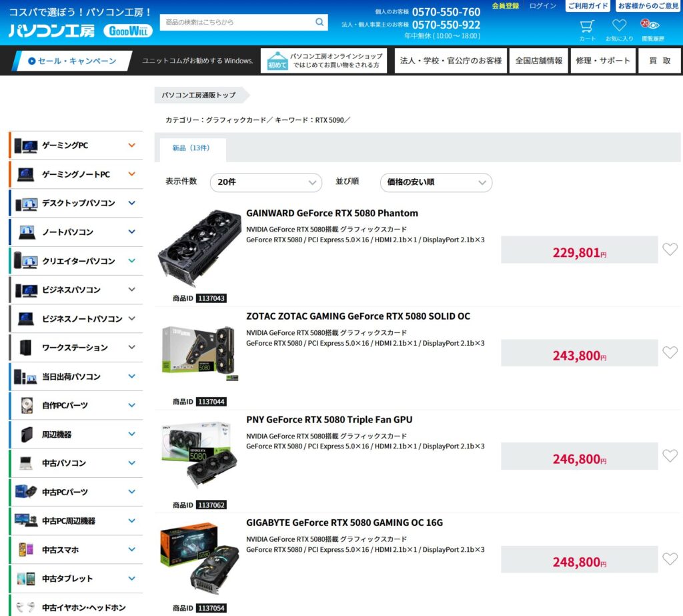Open the 並び順 価格の安い順 dropdown
Viewport: 683px width, 616px height.
pyautogui.click(x=436, y=182)
